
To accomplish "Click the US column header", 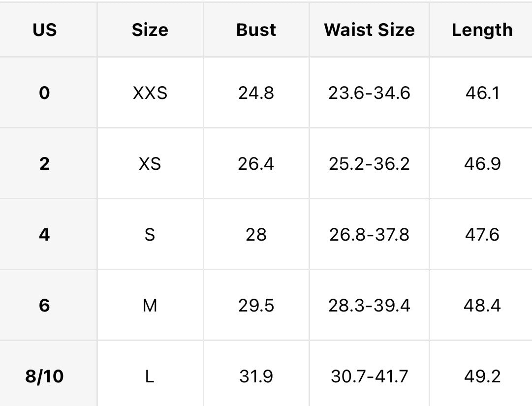I will [45, 30].
